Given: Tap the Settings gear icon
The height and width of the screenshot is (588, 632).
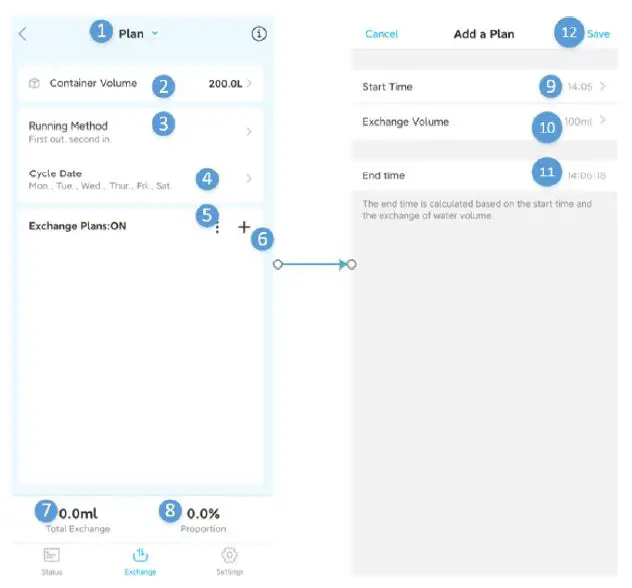Looking at the screenshot, I should coord(229,555).
